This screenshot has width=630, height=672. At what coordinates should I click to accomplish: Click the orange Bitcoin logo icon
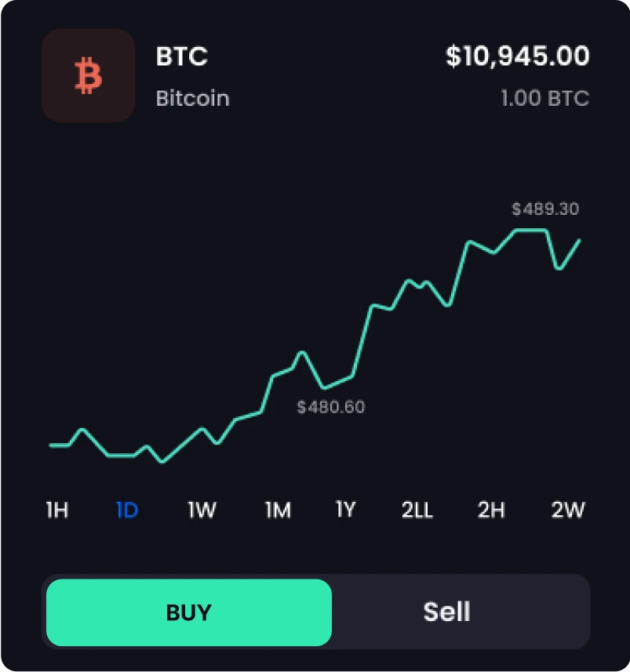click(88, 76)
